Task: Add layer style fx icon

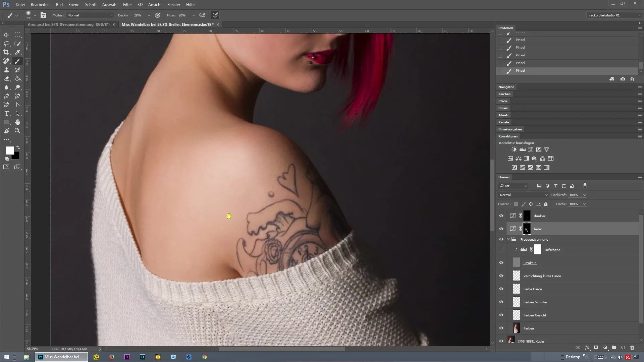Action: tap(587, 348)
